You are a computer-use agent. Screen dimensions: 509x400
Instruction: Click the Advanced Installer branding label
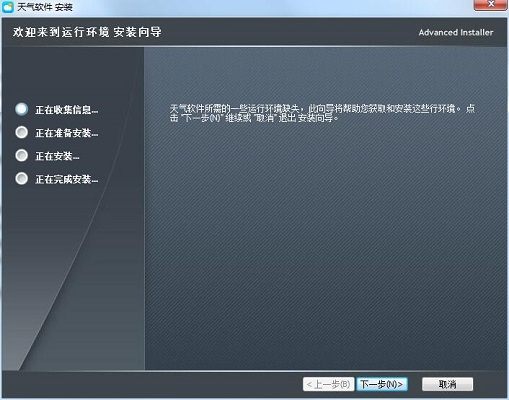coord(456,32)
